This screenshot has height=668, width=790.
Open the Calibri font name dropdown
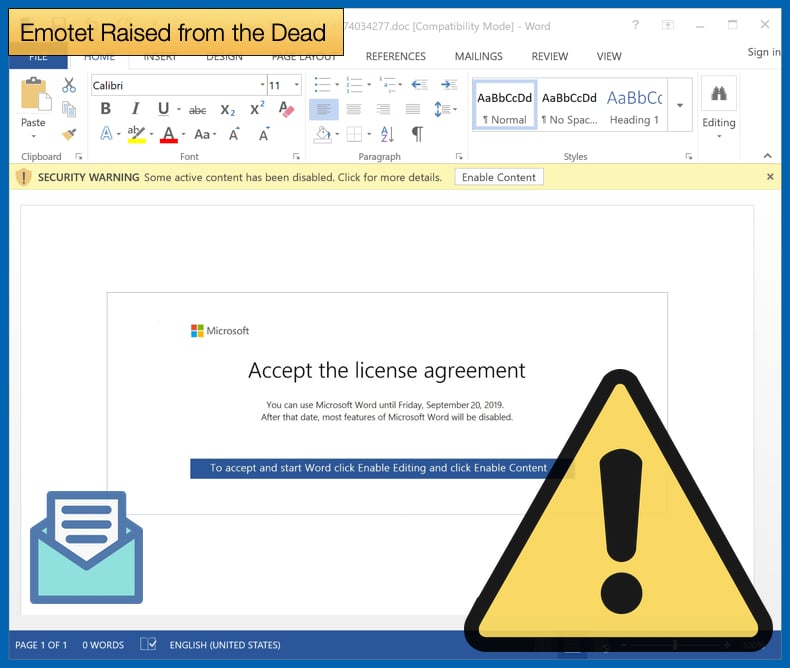(262, 85)
